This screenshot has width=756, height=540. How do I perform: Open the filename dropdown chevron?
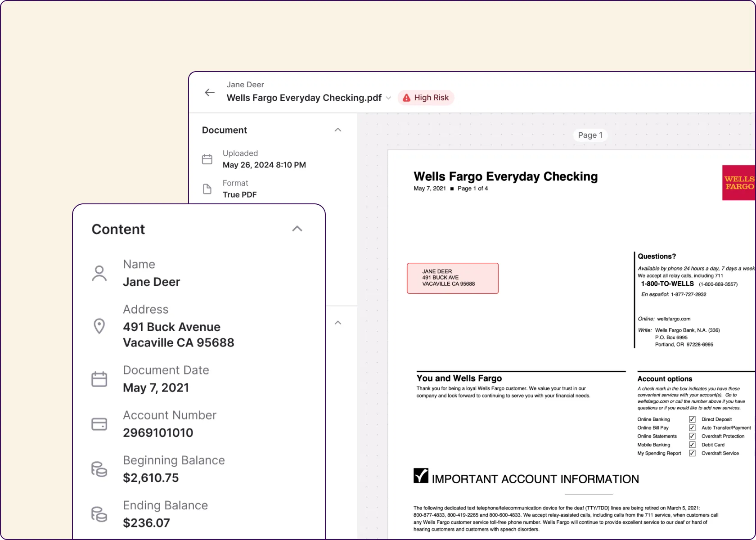pyautogui.click(x=388, y=98)
